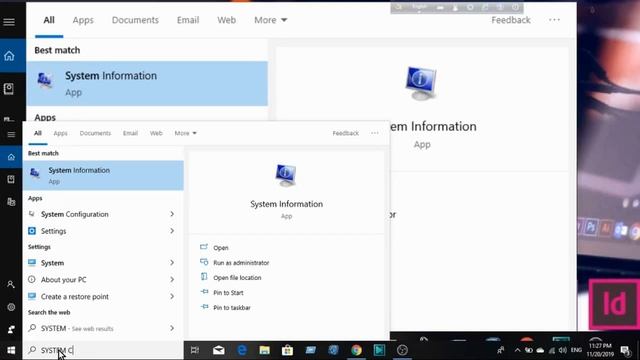
Task: Click the home icon in the large background sidebar
Action: click(x=9, y=56)
